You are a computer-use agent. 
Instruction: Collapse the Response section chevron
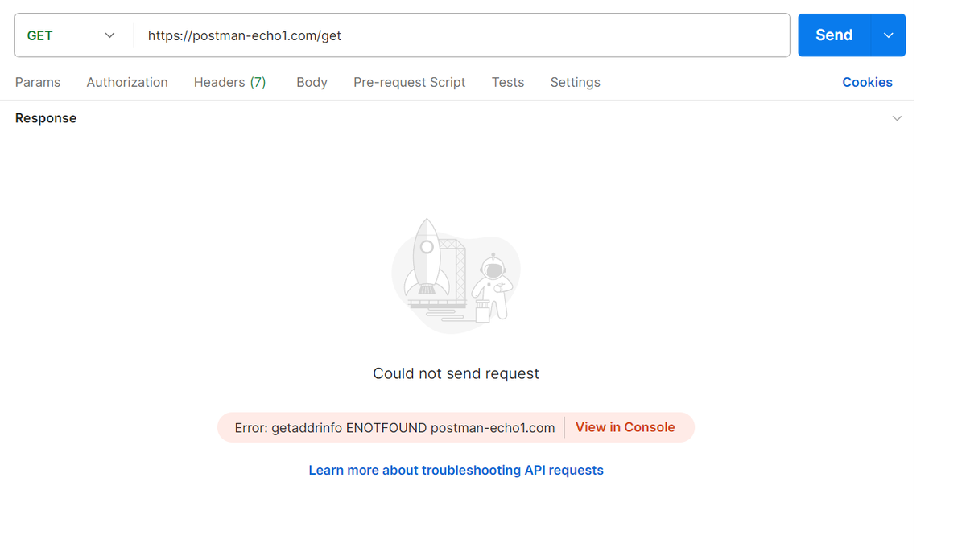(x=897, y=117)
